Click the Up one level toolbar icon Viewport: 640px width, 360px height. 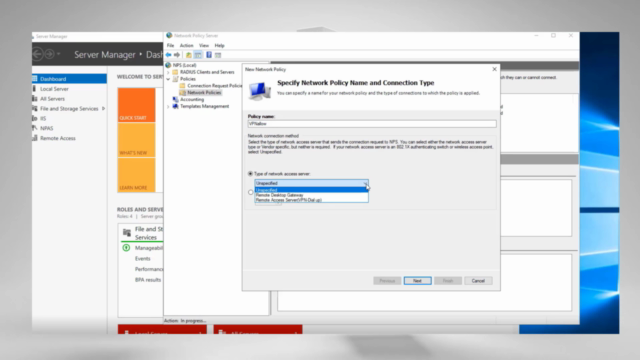pos(189,55)
